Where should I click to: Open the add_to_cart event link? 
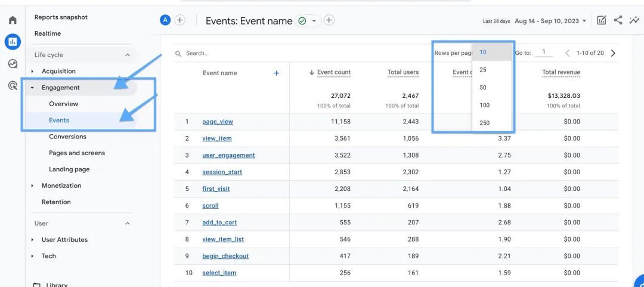pyautogui.click(x=219, y=223)
